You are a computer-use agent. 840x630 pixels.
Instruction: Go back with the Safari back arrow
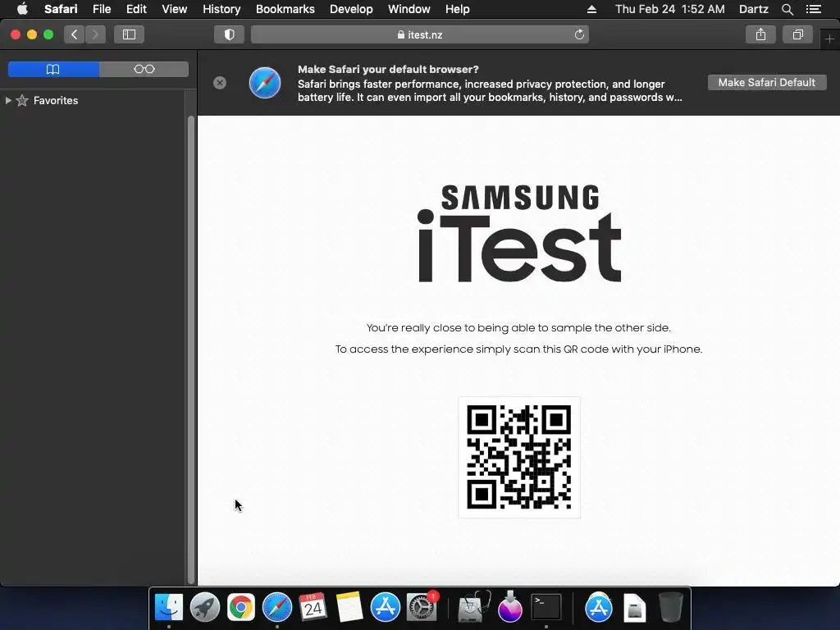point(75,34)
